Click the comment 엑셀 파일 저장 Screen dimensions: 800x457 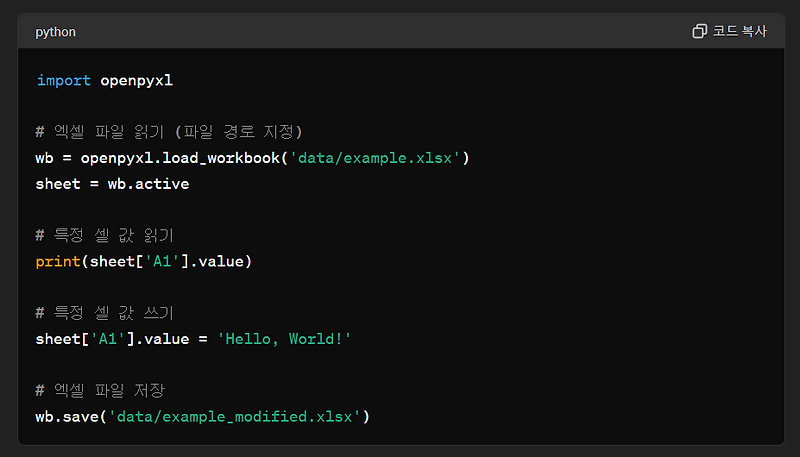100,391
